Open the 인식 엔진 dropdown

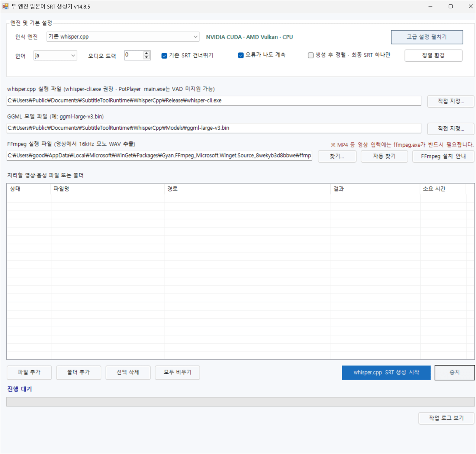(123, 36)
